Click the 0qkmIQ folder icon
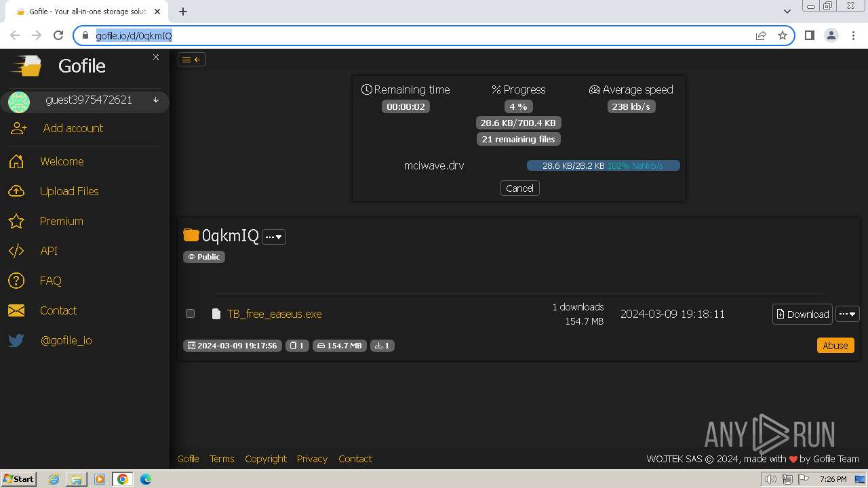868x488 pixels. point(191,235)
